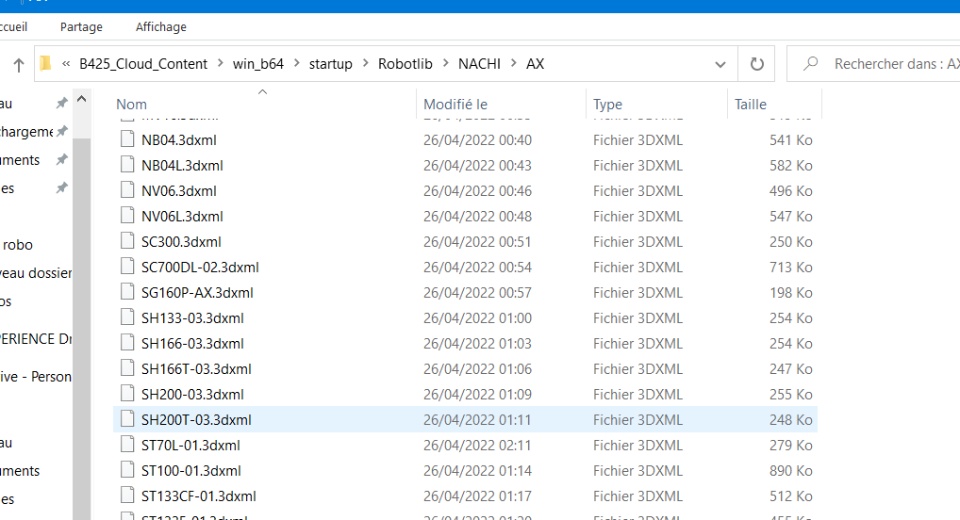The width and height of the screenshot is (960, 520).
Task: Select file icon of SH200T-03.3dxml
Action: (x=127, y=419)
